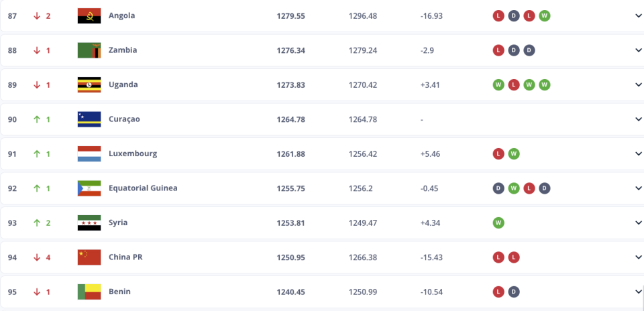Click the Benin flag icon
The image size is (644, 311).
coord(89,292)
